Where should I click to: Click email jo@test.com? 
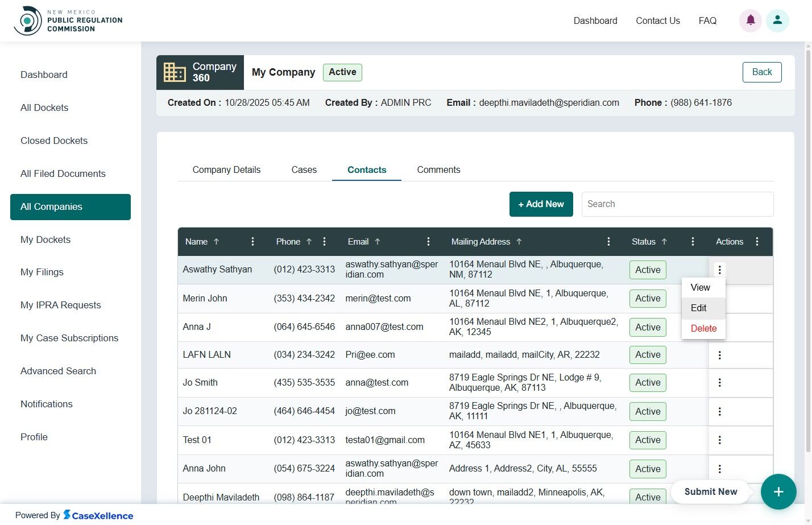pos(370,411)
